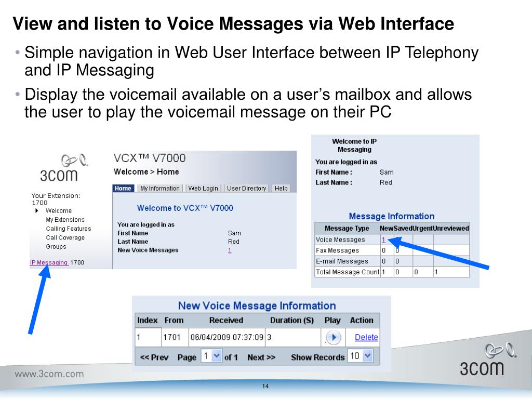
Task: Open the Help tab
Action: (281, 188)
